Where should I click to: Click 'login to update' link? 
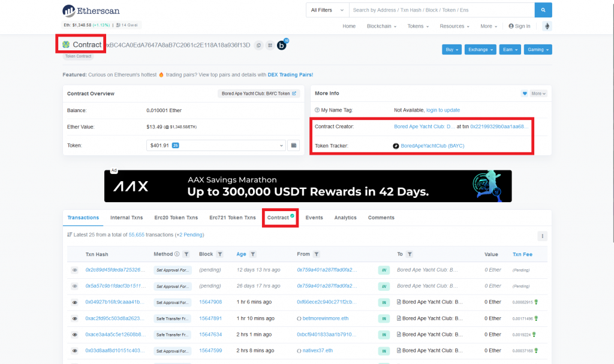coord(443,110)
